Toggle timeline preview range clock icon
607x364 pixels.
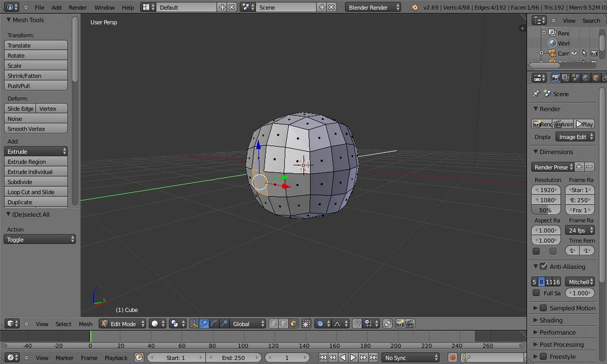pyautogui.click(x=139, y=357)
